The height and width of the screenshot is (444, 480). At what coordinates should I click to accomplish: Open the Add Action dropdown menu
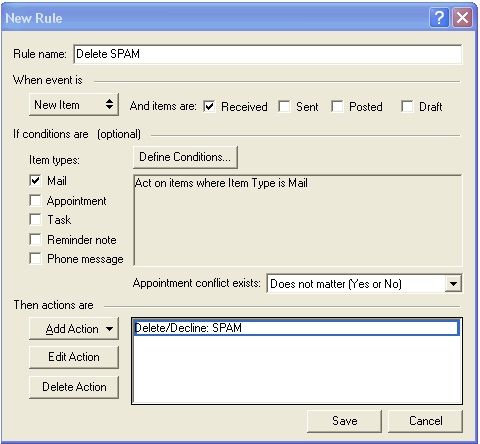pos(74,329)
